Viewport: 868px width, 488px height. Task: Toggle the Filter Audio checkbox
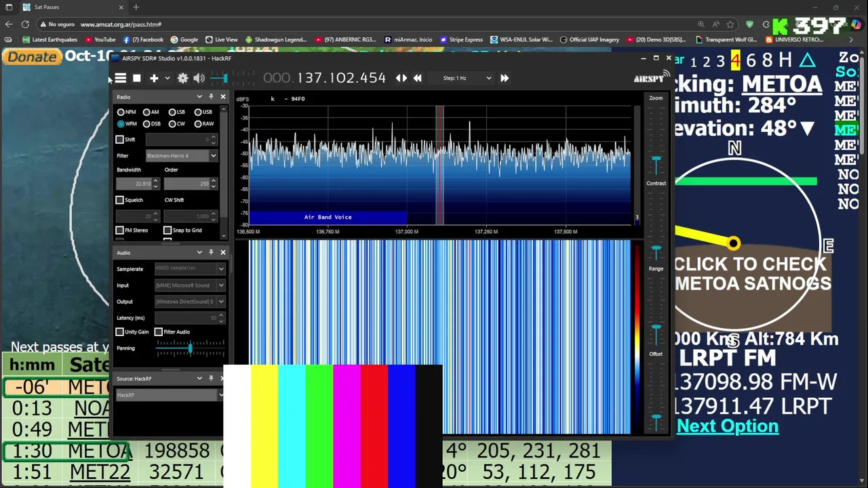pos(159,332)
